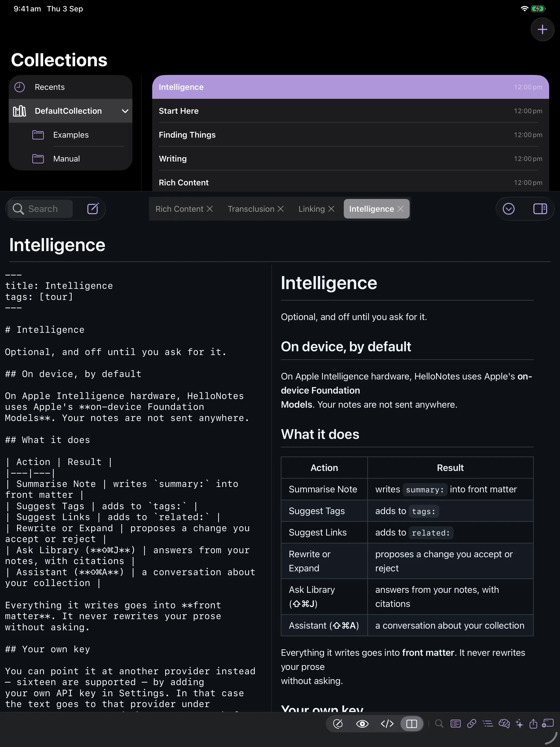Click 'title: Intelligence' in the source editor
The image size is (560, 747).
[x=59, y=286]
